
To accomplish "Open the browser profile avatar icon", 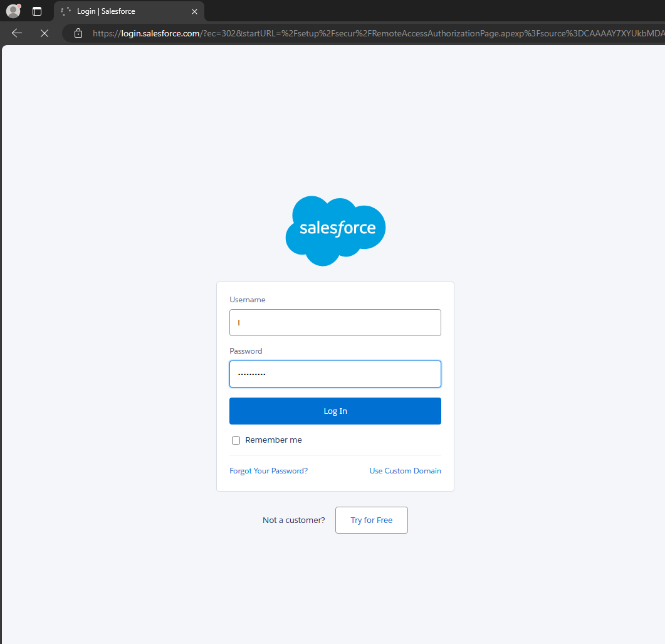I will pos(13,11).
